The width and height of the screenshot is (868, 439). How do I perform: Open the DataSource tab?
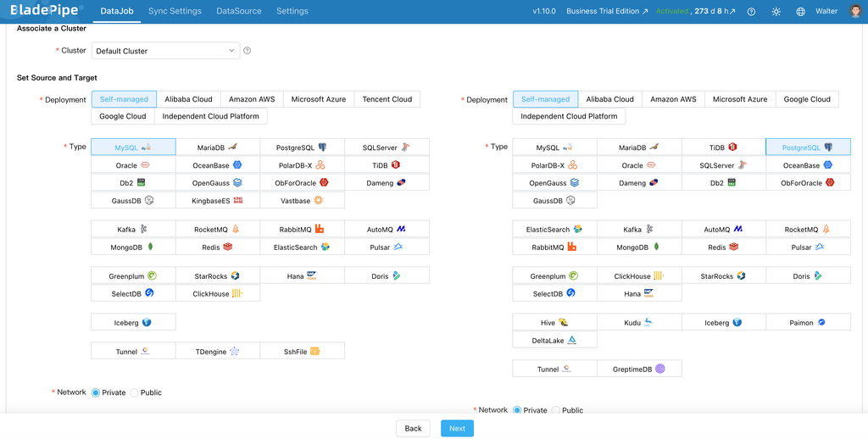click(x=239, y=11)
